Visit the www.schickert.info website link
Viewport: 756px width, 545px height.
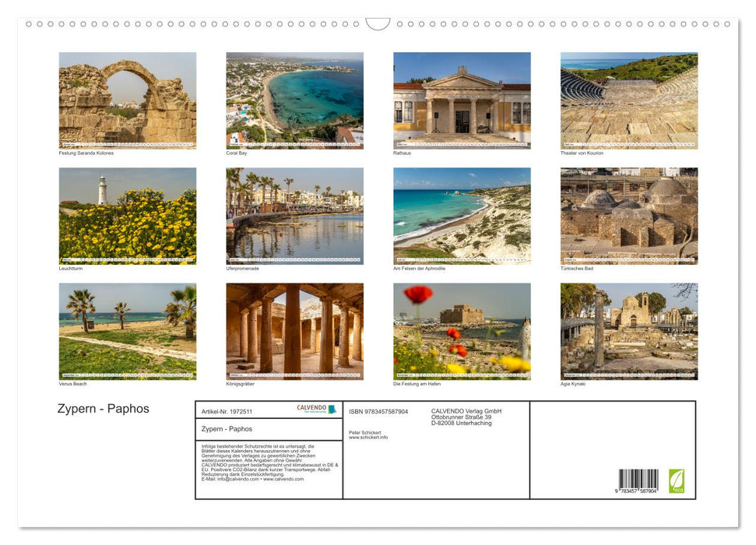point(368,438)
